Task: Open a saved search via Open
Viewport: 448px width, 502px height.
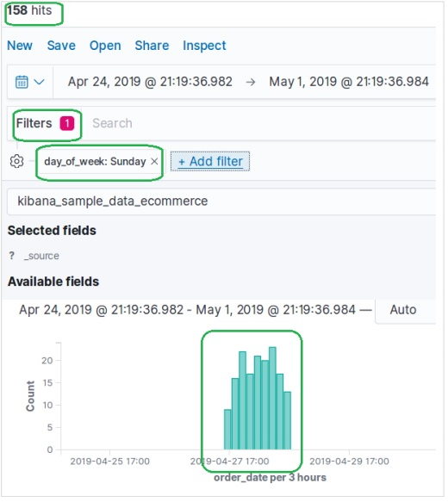Action: point(106,46)
